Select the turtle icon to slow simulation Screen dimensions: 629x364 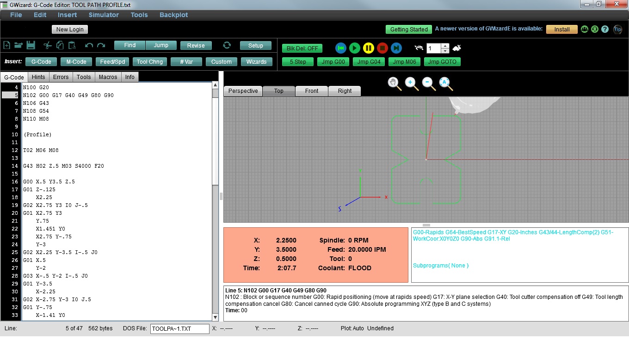(x=418, y=48)
